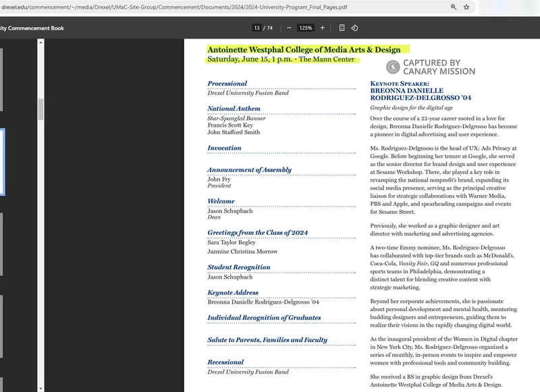The width and height of the screenshot is (540, 392).
Task: Click 'Salute to Parents, Families and Faculty'
Action: pos(267,340)
